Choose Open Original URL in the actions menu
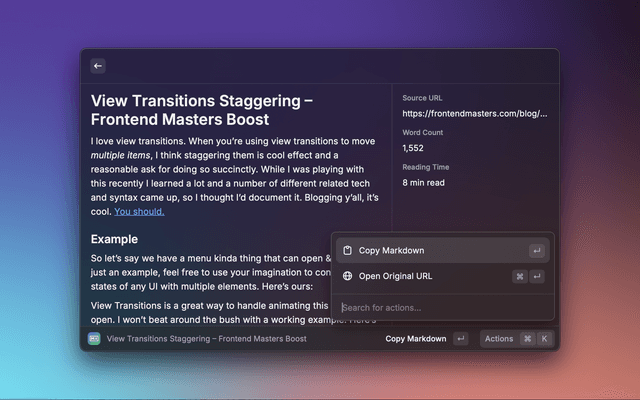Screen dimensions: 640x400 point(396,276)
